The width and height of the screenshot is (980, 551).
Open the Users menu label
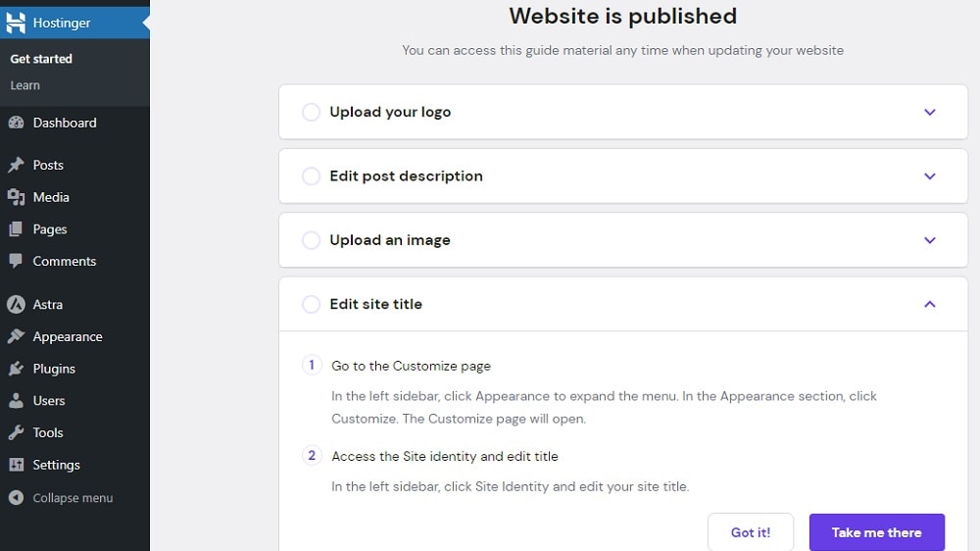[49, 401]
